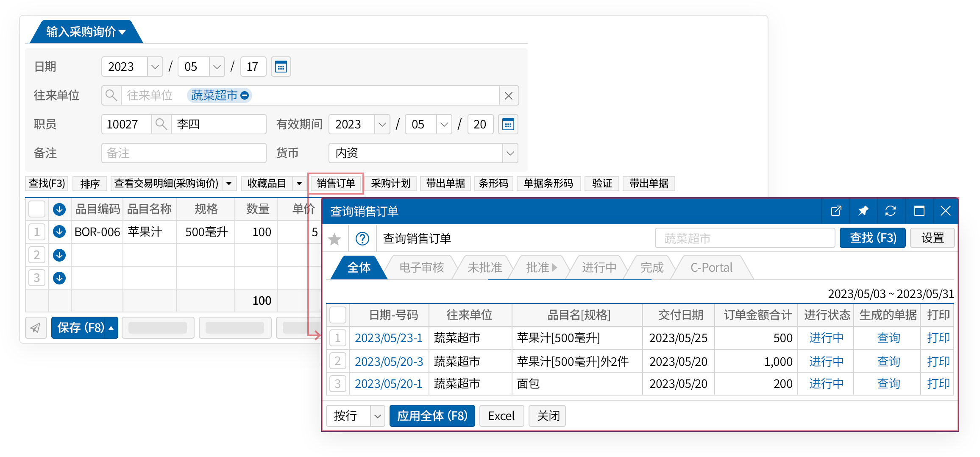This screenshot has width=980, height=457.
Task: Open the calendar picker for 日期
Action: [281, 67]
